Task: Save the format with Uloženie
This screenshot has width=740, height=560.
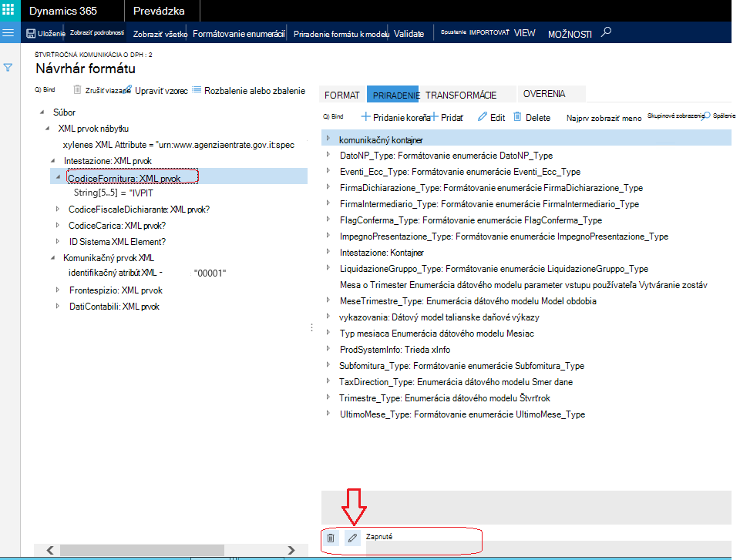Action: (45, 33)
